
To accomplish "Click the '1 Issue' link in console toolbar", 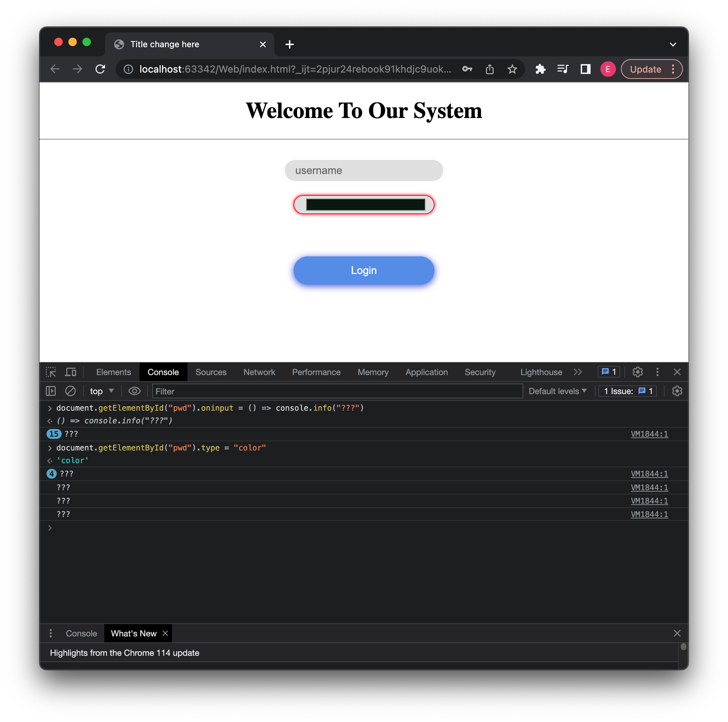I will point(627,391).
